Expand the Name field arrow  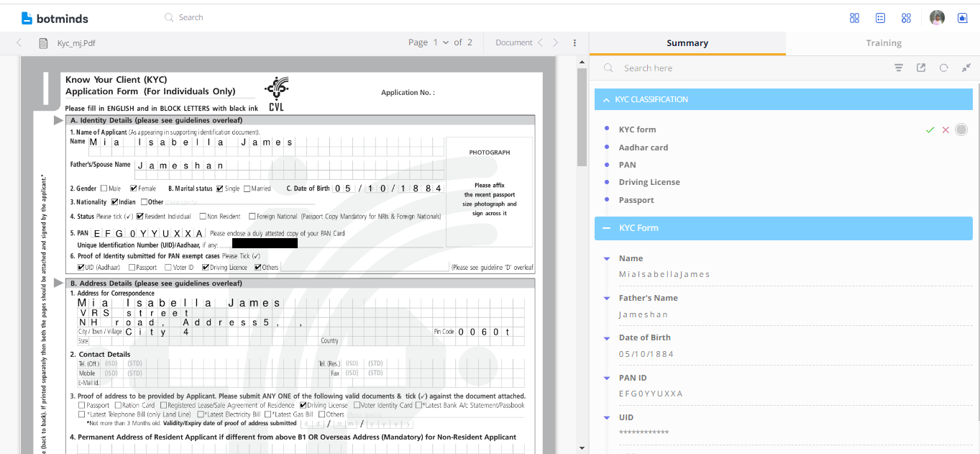607,259
